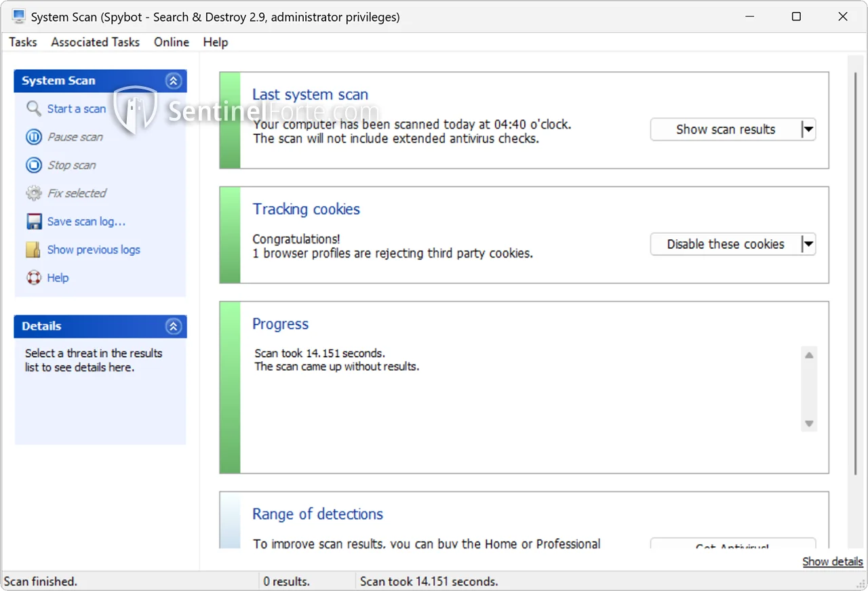Click the Help lifebuoy icon
The image size is (868, 591).
34,278
